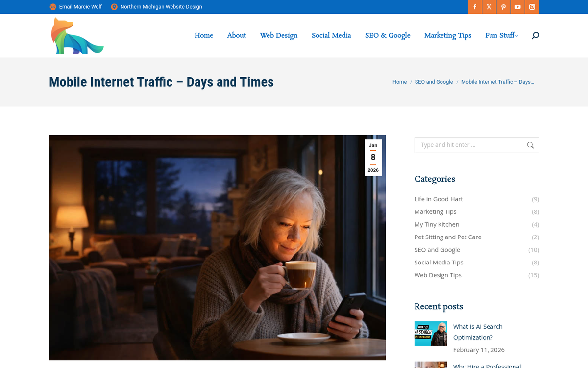
Task: Expand the Fun Stuff dropdown menu
Action: point(501,35)
